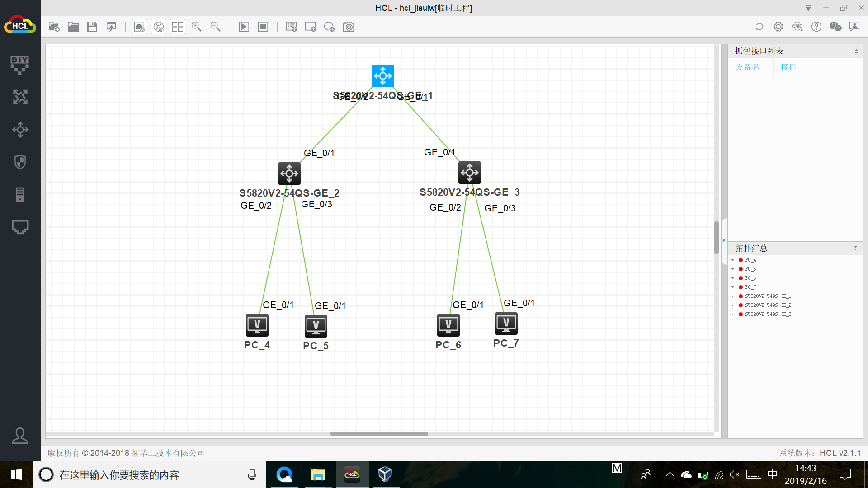Click the new project toolbar icon
Viewport: 868px width, 488px height.
point(54,27)
